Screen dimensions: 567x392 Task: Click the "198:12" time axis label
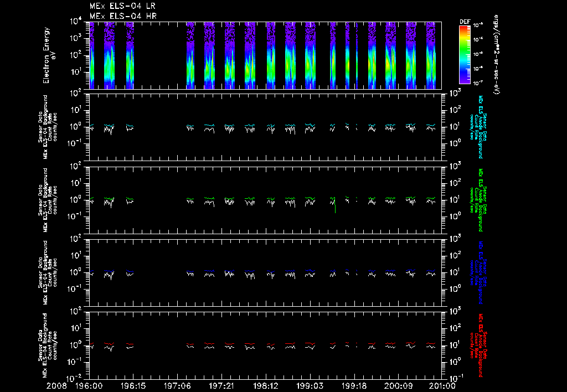265,386
